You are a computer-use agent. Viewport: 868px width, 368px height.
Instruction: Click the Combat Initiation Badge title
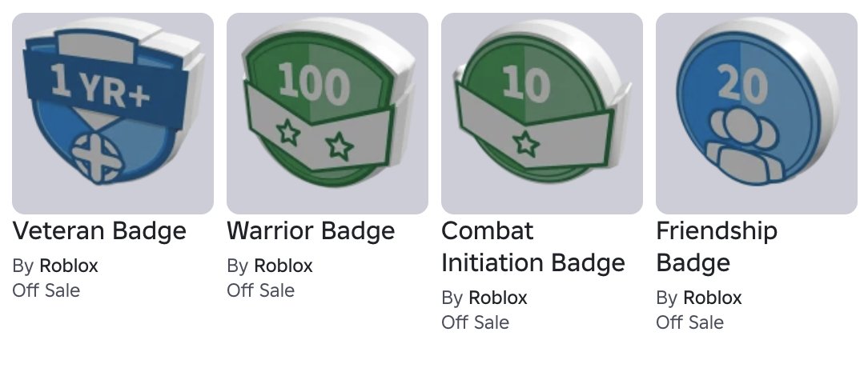click(x=533, y=247)
